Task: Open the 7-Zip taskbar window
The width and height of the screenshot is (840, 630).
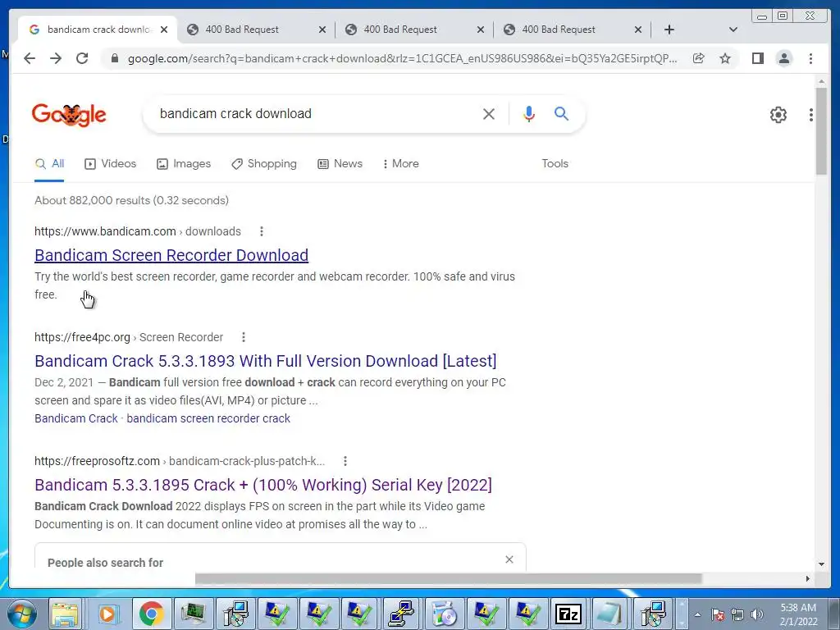Action: click(x=568, y=614)
